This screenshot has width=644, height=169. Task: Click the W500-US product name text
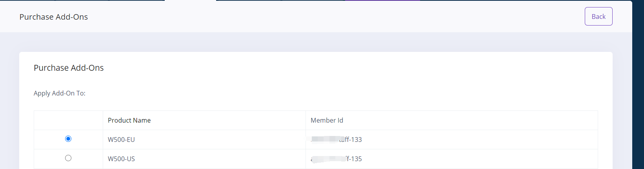(x=121, y=159)
